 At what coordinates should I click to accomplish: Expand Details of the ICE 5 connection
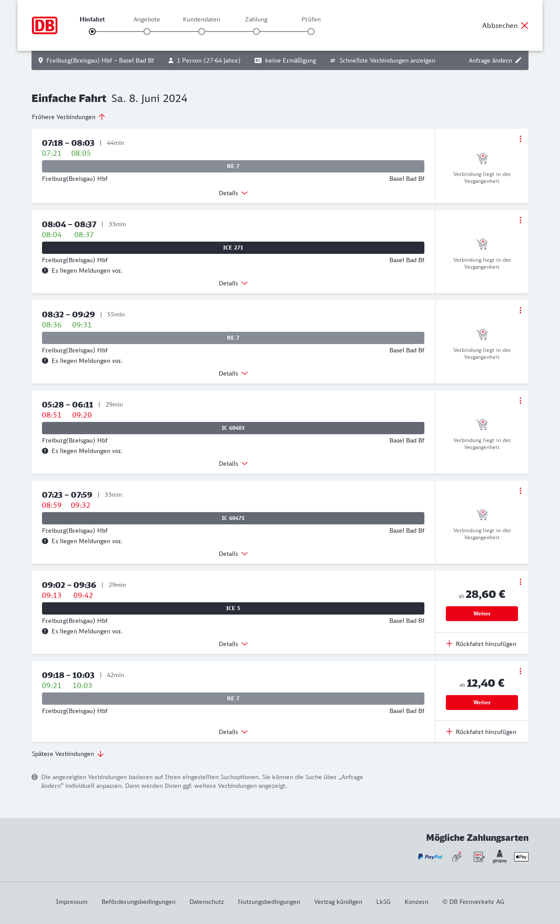(x=233, y=644)
